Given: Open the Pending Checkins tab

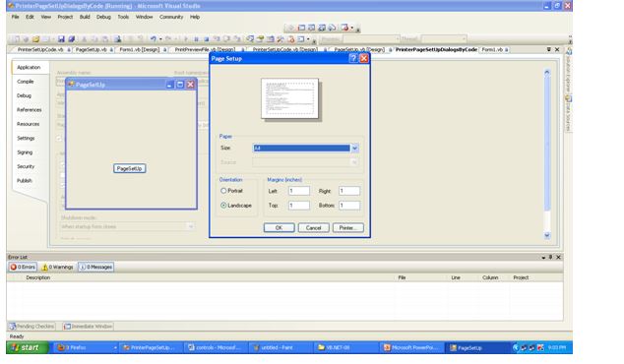Looking at the screenshot, I should point(31,327).
